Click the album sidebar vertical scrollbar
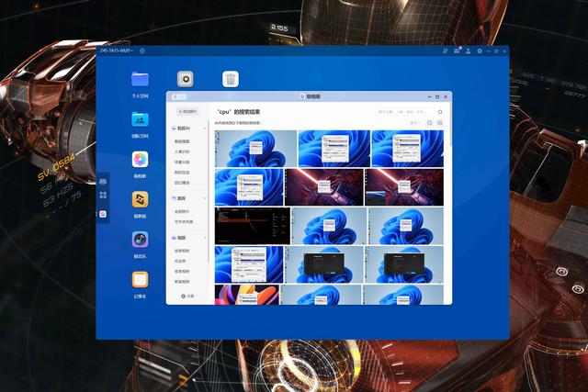 [209, 191]
